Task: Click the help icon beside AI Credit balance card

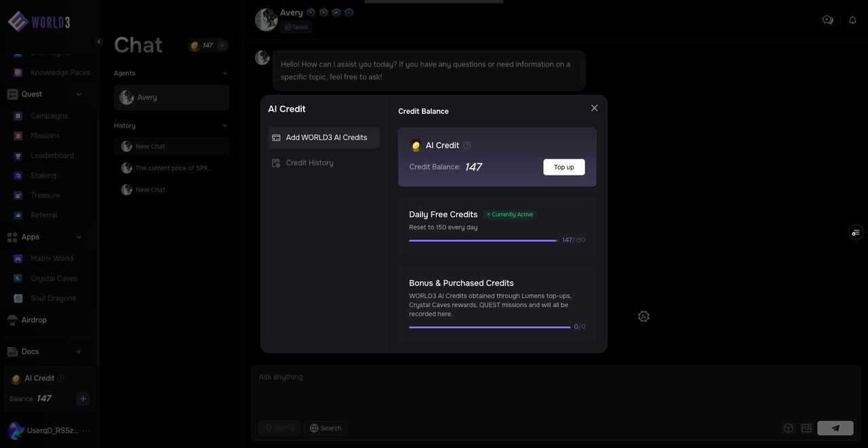Action: click(x=467, y=146)
